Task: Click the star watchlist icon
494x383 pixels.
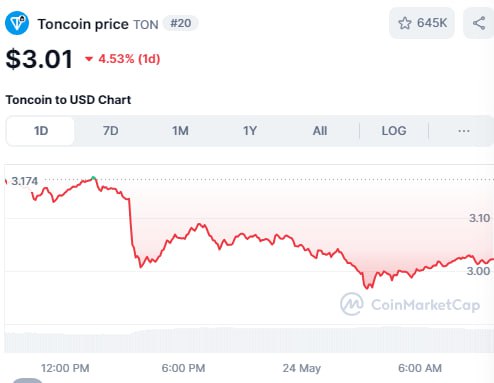Action: click(405, 23)
